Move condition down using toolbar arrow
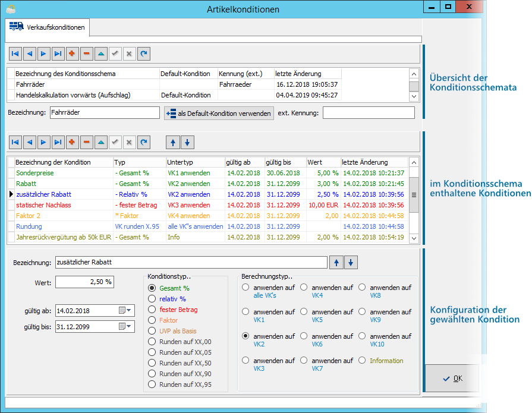 (187, 143)
